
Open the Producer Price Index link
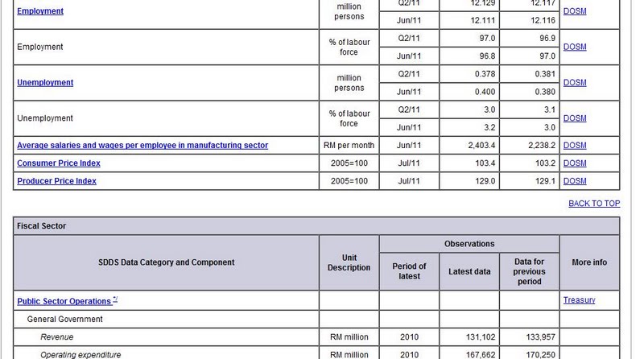point(56,181)
